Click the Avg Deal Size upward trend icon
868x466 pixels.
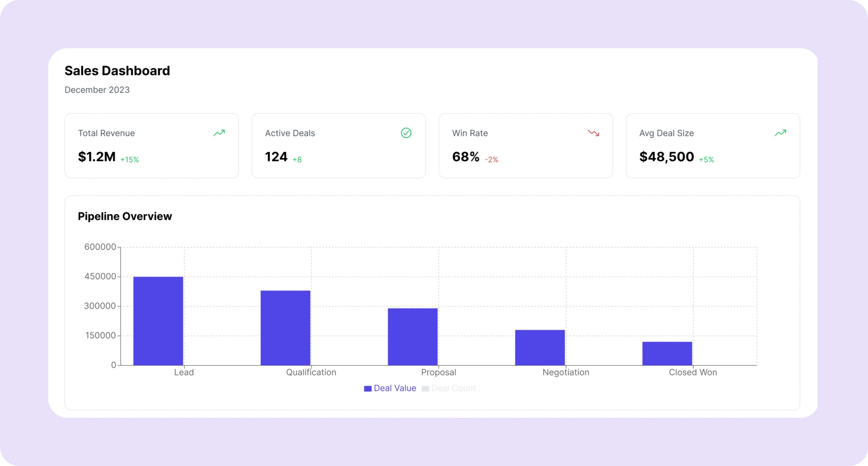(x=780, y=133)
